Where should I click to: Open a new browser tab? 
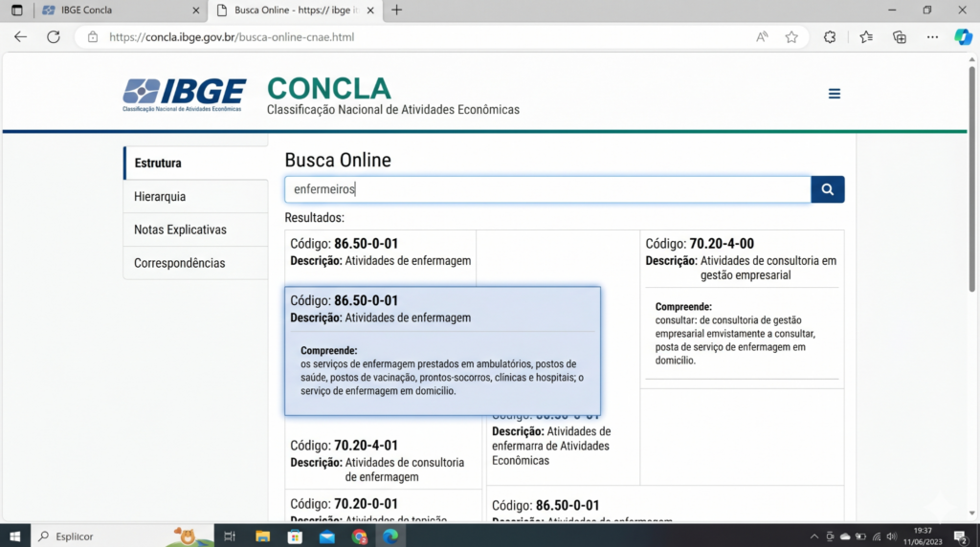point(397,11)
